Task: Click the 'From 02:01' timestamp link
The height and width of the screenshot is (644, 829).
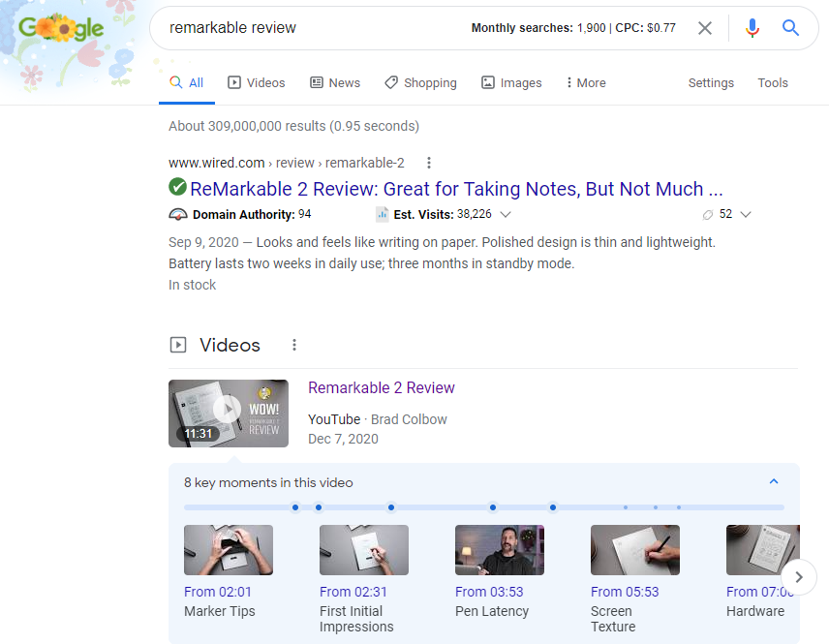Action: click(218, 592)
